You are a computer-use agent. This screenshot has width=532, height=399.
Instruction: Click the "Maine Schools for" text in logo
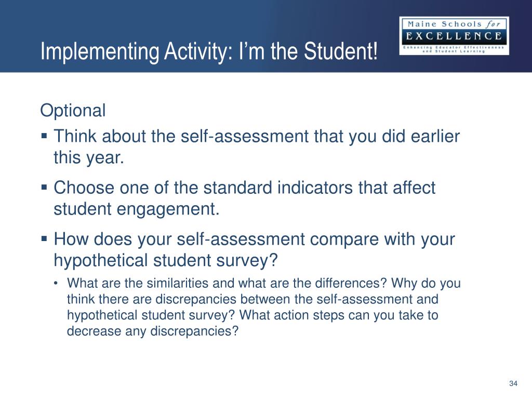(x=454, y=24)
